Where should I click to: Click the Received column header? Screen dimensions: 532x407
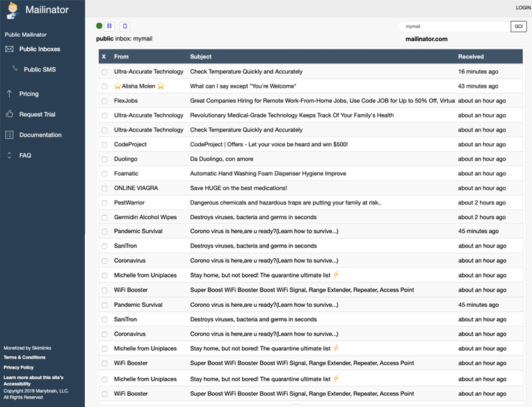coord(471,56)
